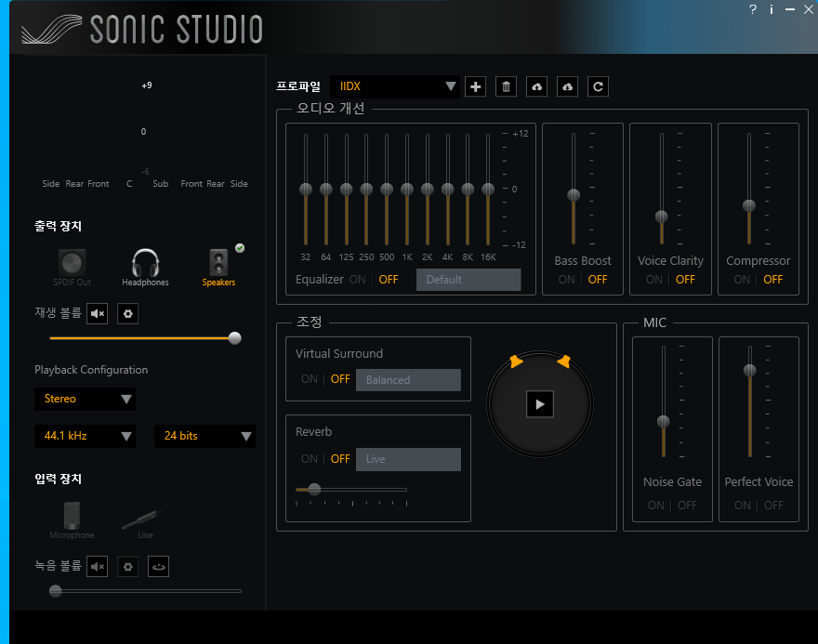The image size is (818, 644).
Task: Enable Compressor ON
Action: pos(742,280)
